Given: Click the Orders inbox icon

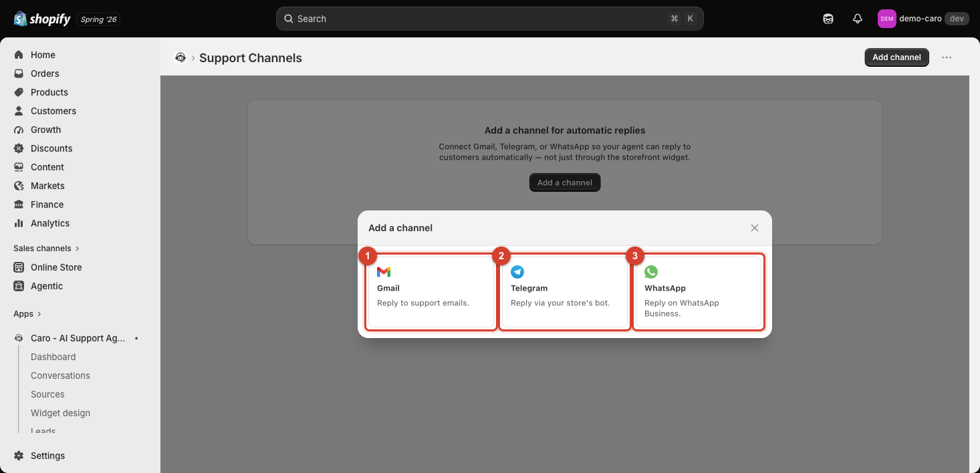Looking at the screenshot, I should [19, 73].
